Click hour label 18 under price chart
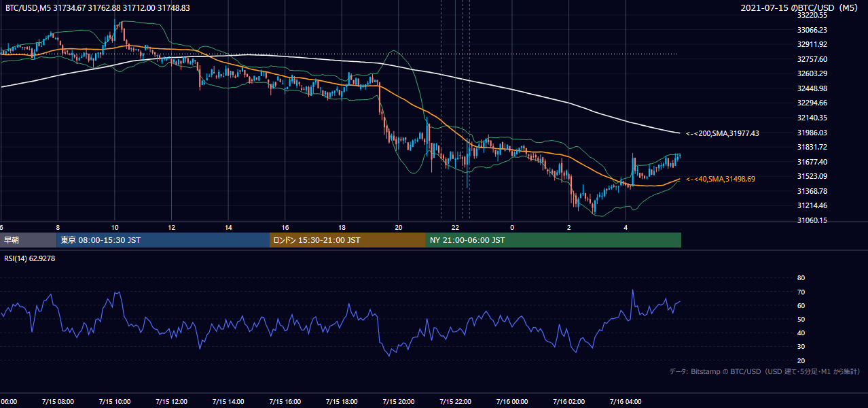This screenshot has width=868, height=408. click(x=342, y=227)
